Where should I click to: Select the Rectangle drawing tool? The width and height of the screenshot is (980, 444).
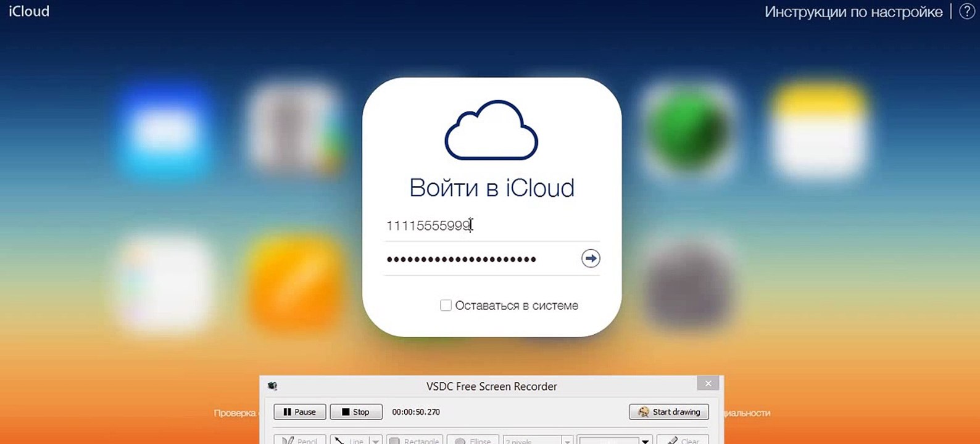(414, 440)
